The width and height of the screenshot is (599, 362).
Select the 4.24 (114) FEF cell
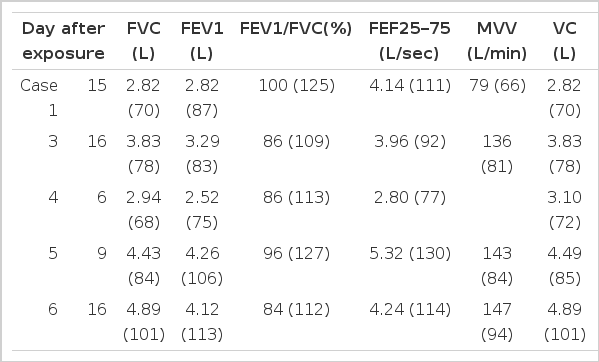coord(410,309)
